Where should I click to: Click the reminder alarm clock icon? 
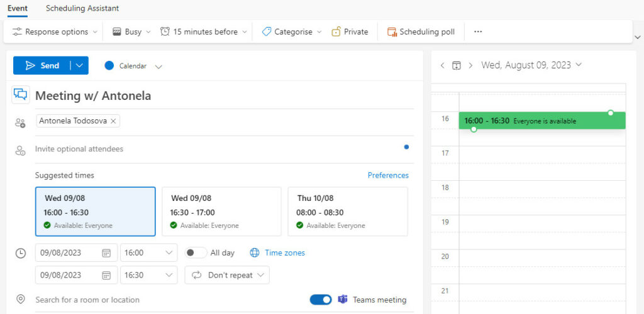165,31
